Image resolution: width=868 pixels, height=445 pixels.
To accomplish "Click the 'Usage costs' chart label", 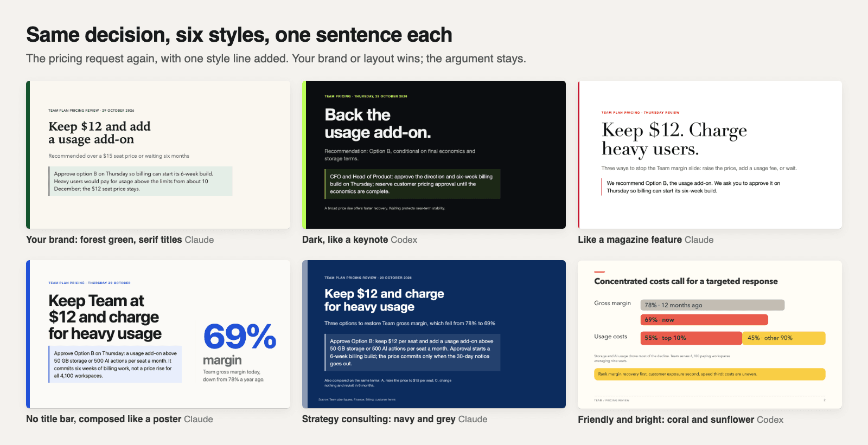I will coord(610,337).
